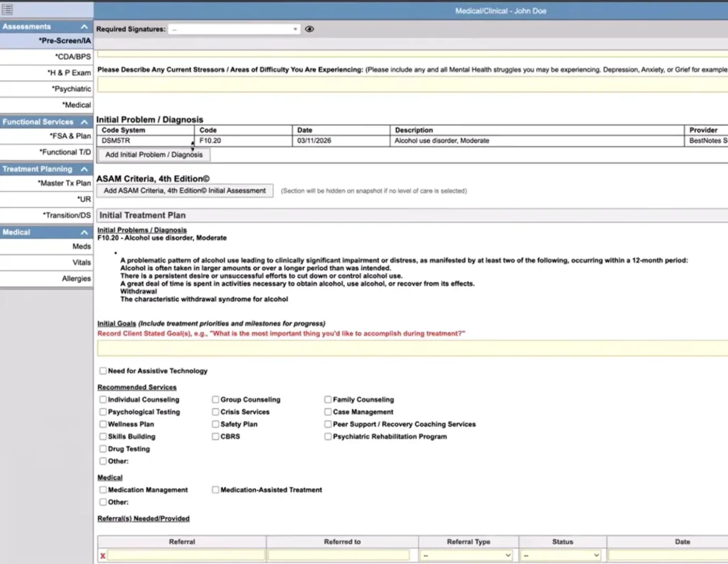The image size is (728, 564).
Task: Delete the referral row with red X
Action: click(102, 555)
